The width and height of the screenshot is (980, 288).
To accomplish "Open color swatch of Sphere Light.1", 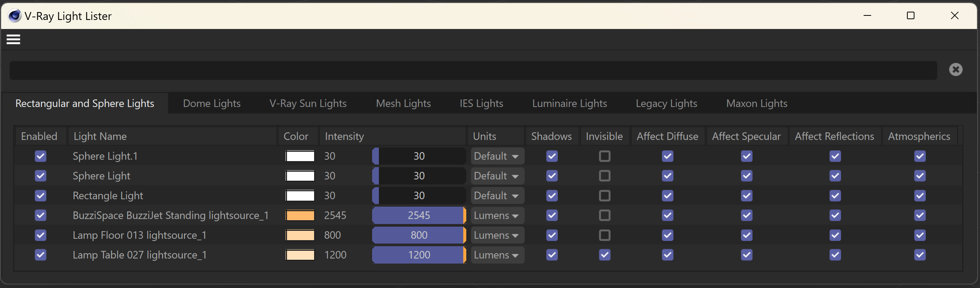I will click(300, 156).
